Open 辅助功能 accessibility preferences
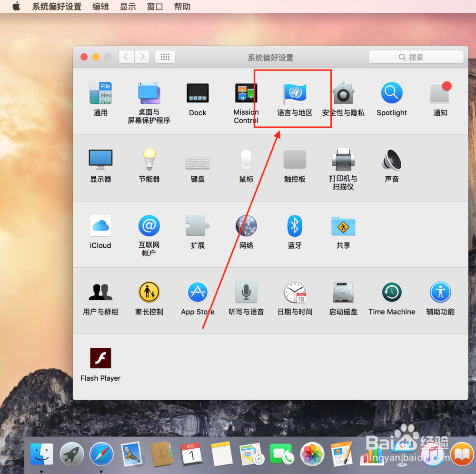 point(440,298)
